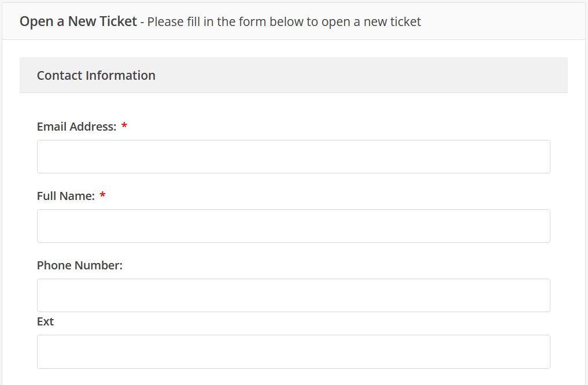Screen dimensions: 588x385
Task: Click the "Ext" field label
Action: 45,321
